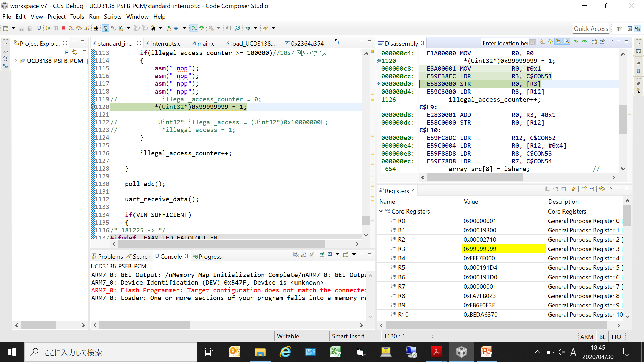Collapse the Core Registers group
This screenshot has height=362, width=644.
[x=381, y=212]
